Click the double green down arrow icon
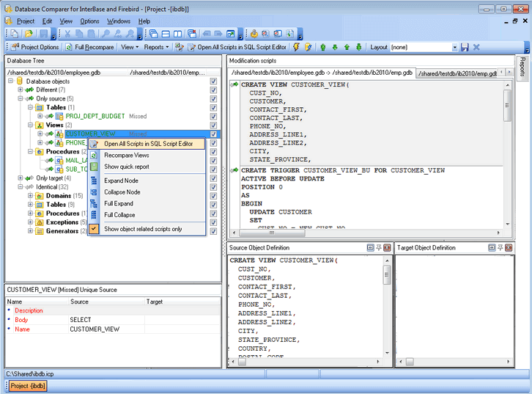 tap(359, 47)
